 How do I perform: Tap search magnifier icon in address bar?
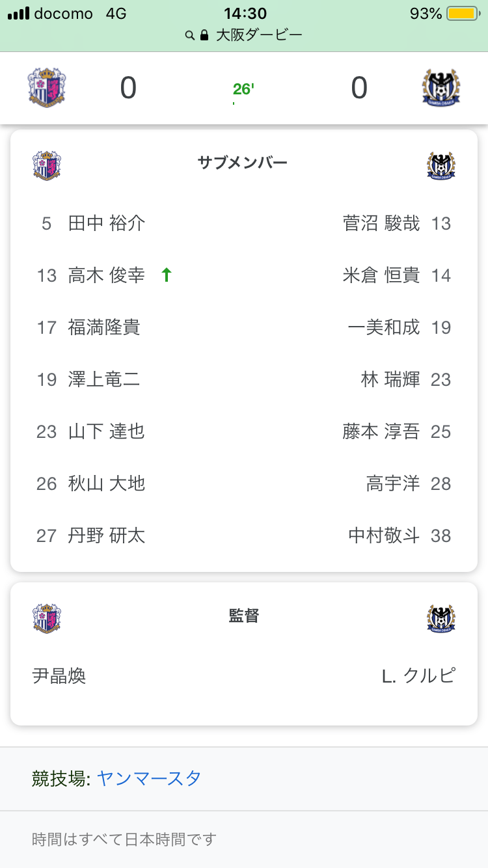point(190,35)
